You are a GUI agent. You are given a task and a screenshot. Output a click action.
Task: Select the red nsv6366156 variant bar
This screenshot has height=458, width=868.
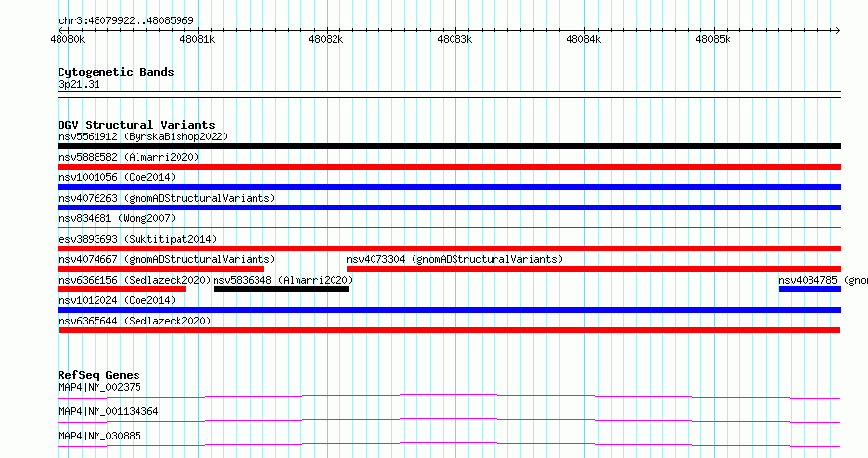122,289
